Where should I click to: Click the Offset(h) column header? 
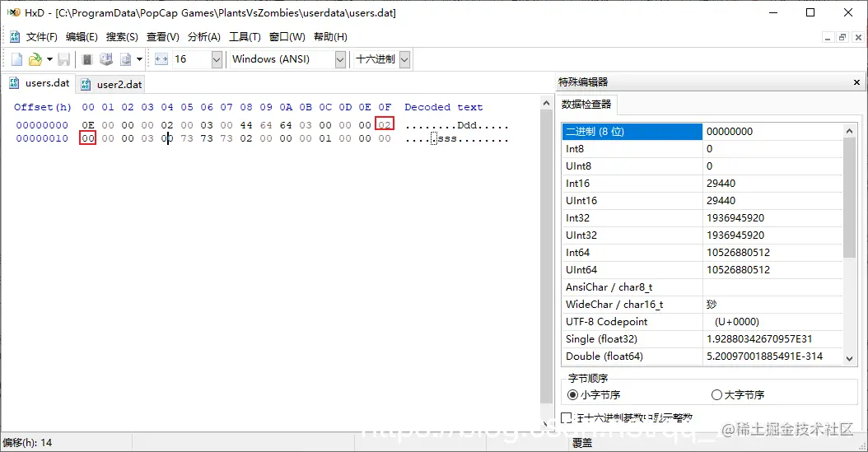(x=43, y=107)
